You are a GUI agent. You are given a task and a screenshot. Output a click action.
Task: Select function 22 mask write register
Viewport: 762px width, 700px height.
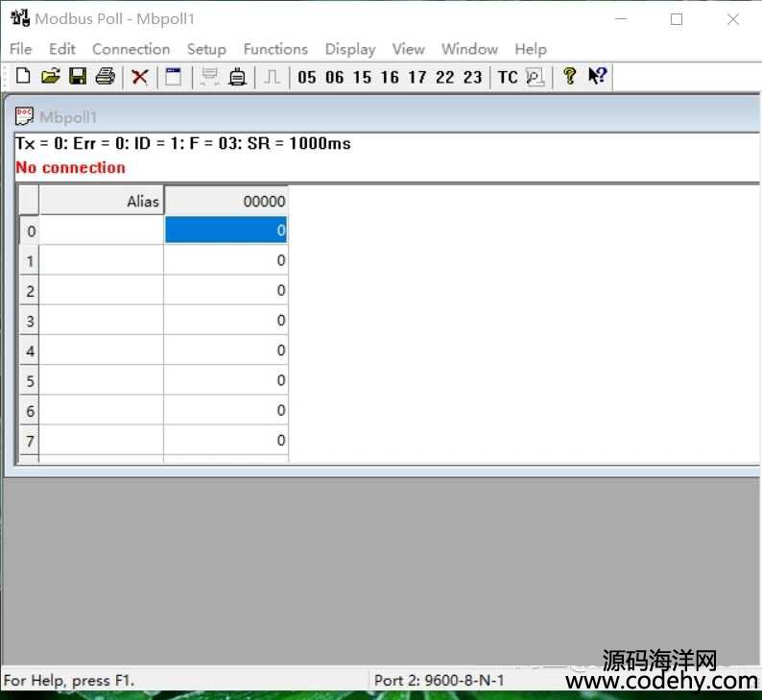tap(445, 77)
